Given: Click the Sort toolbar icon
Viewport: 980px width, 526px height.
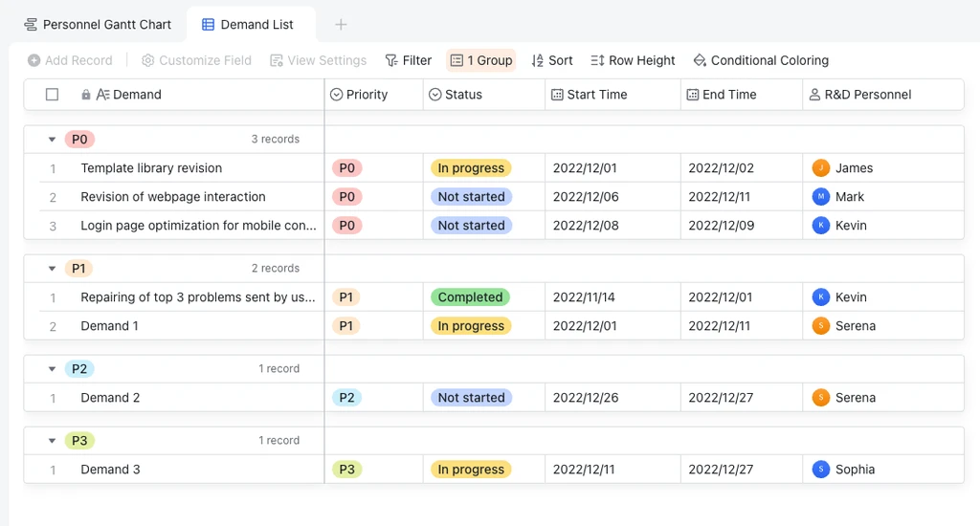Looking at the screenshot, I should coord(538,60).
